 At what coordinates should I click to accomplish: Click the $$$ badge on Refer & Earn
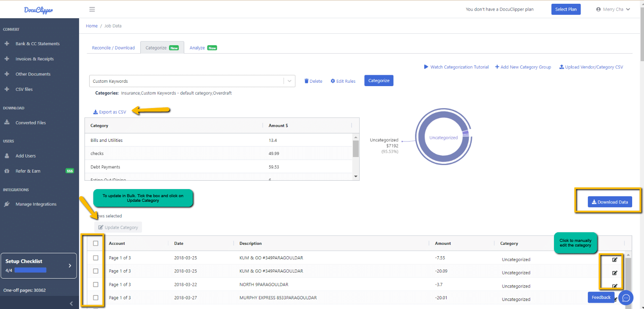click(x=70, y=171)
